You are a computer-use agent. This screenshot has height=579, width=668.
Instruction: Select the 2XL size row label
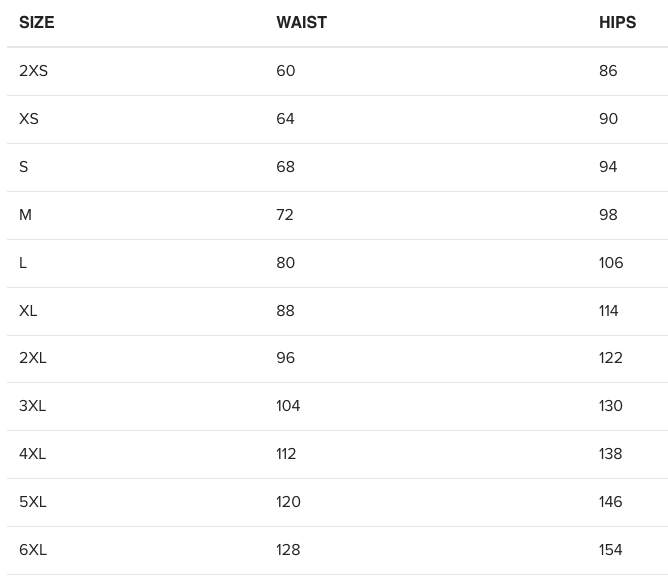pos(32,357)
